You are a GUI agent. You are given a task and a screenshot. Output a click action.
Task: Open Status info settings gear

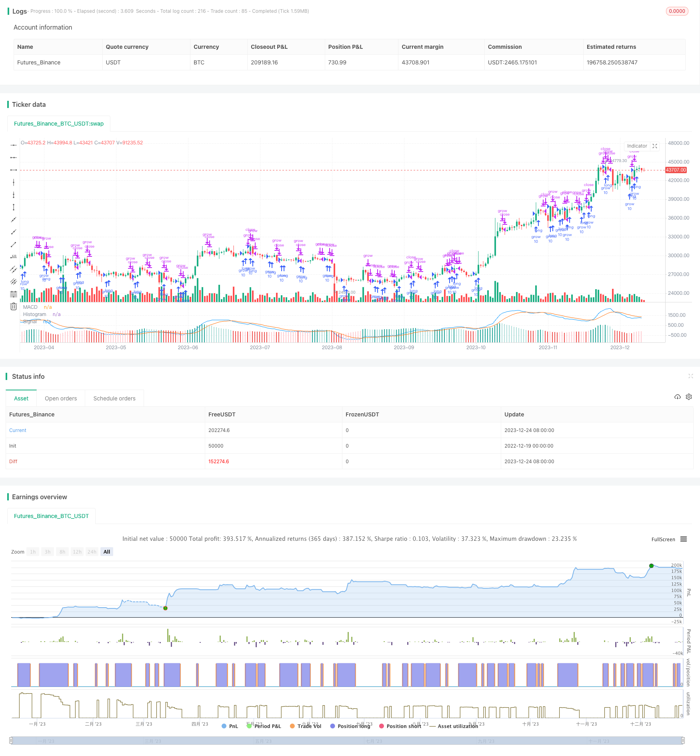pos(689,397)
